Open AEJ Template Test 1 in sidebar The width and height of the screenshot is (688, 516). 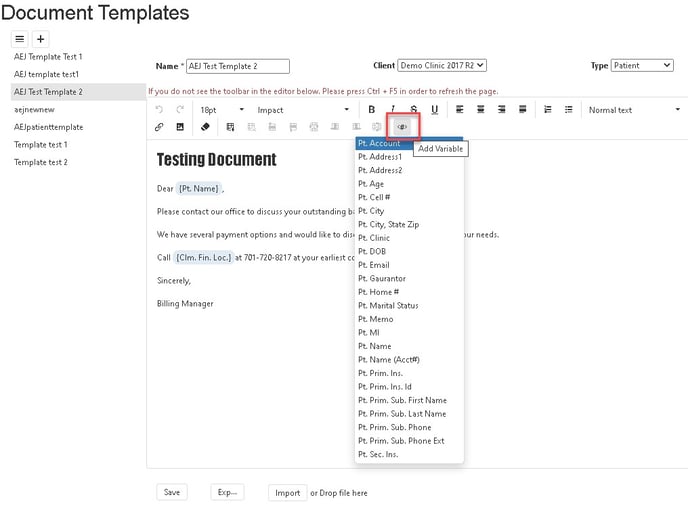click(x=48, y=57)
